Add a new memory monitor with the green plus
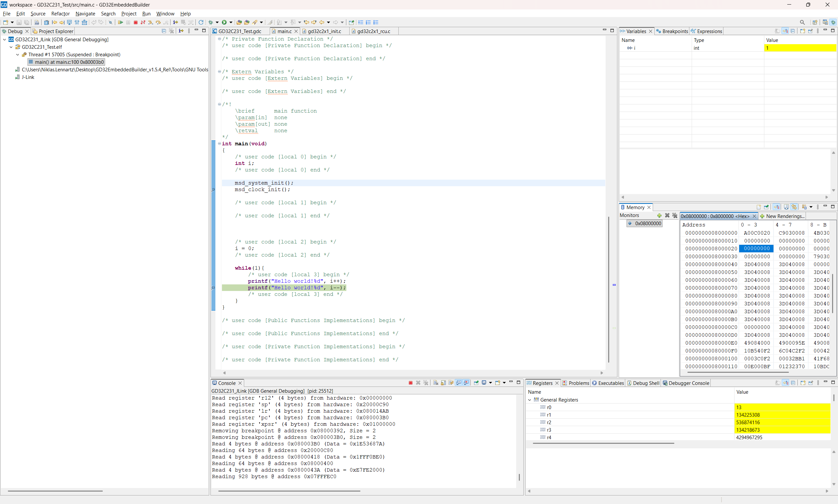The width and height of the screenshot is (838, 504). click(659, 215)
